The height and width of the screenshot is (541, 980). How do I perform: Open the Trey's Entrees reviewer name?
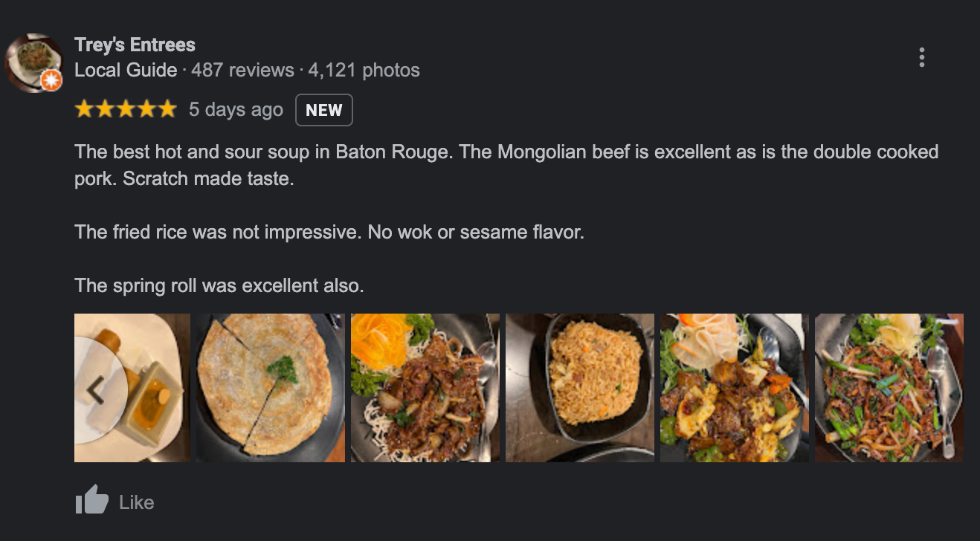(135, 45)
